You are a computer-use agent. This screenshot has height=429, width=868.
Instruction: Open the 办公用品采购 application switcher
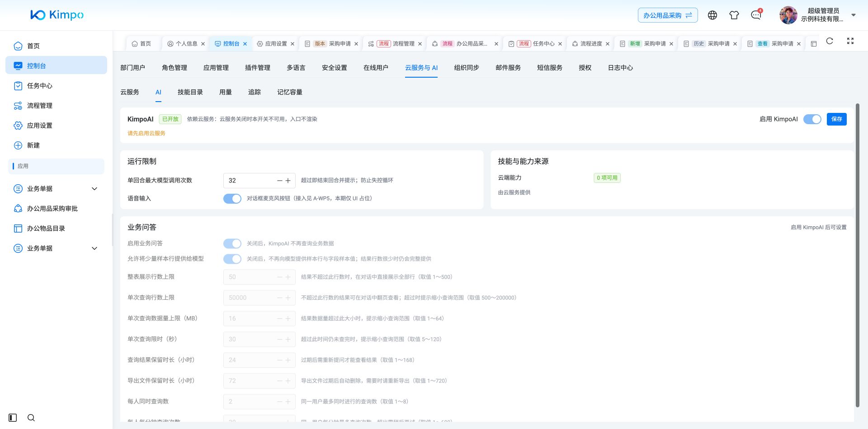pyautogui.click(x=668, y=15)
